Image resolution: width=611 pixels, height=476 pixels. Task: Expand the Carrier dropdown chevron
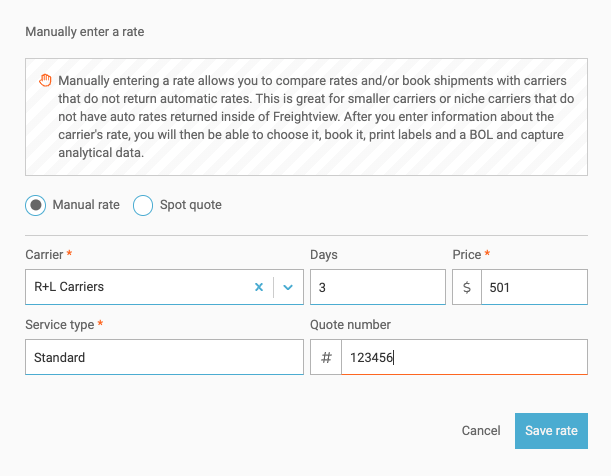coord(288,287)
